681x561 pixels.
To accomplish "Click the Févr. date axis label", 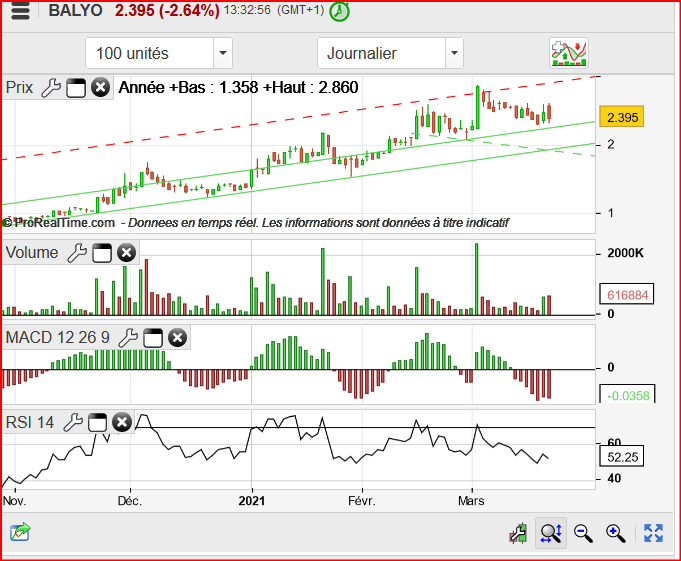I will (362, 501).
